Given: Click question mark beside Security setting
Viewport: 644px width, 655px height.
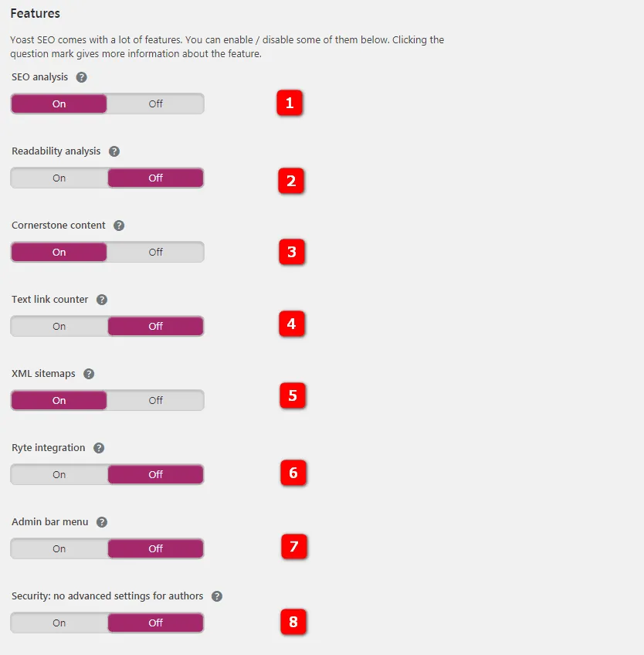Looking at the screenshot, I should (216, 596).
